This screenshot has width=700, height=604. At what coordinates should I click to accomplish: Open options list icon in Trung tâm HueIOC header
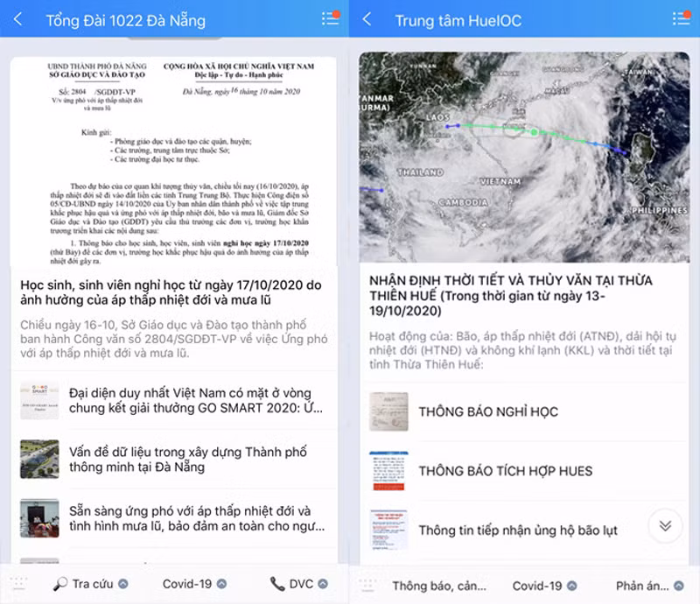tap(680, 18)
